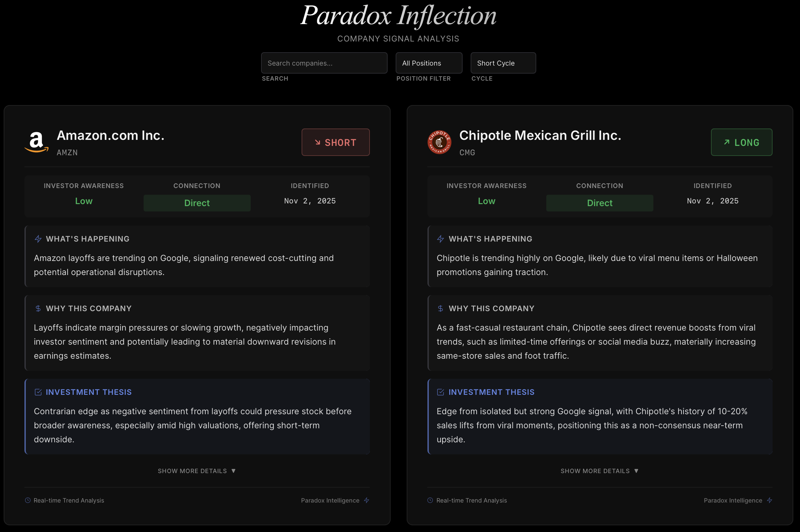Click the dollar icon beside Chipotle's Why This Company
The width and height of the screenshot is (800, 532).
(x=441, y=308)
